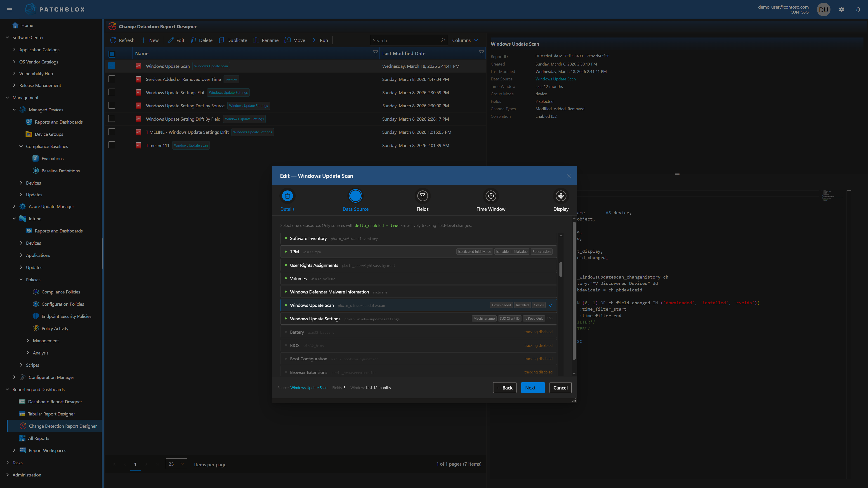The width and height of the screenshot is (868, 488).
Task: Click the Cancel button in dialog
Action: (560, 388)
